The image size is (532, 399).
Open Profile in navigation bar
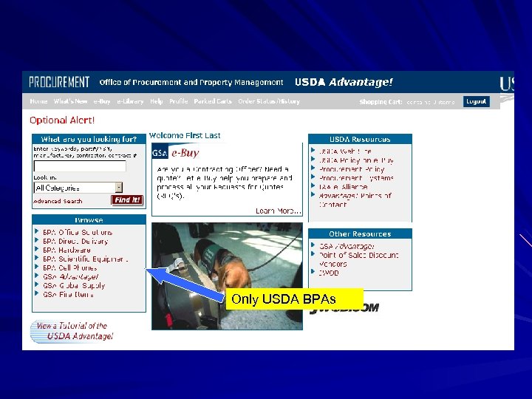click(179, 101)
